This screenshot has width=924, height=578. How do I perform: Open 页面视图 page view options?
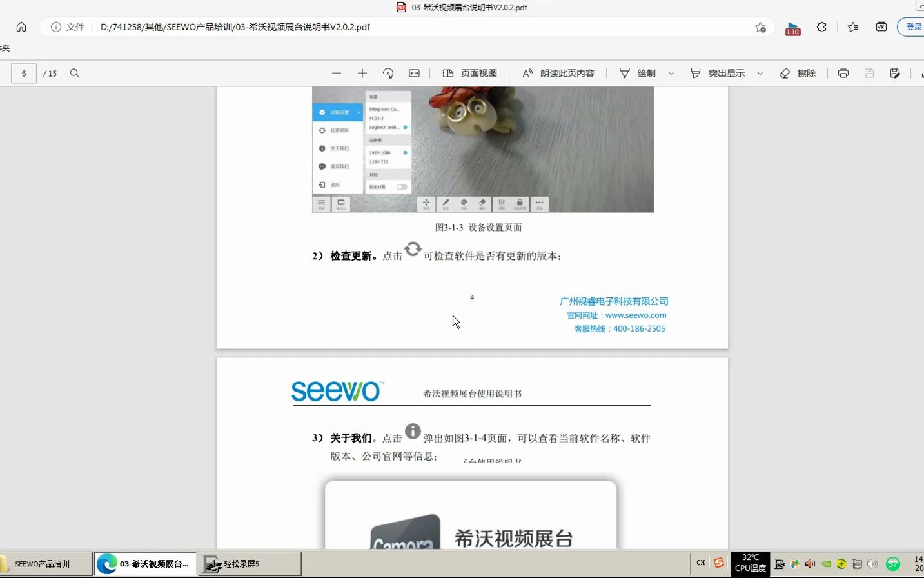[470, 74]
